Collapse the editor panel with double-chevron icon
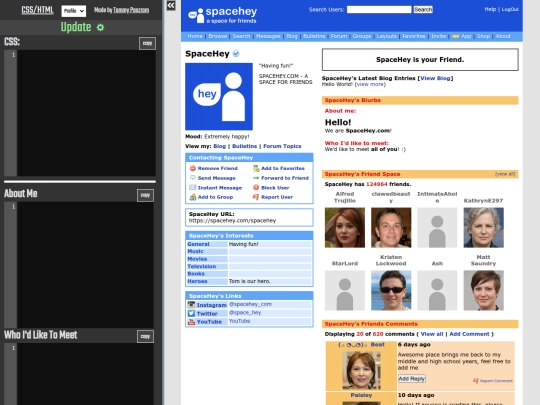 pyautogui.click(x=171, y=6)
